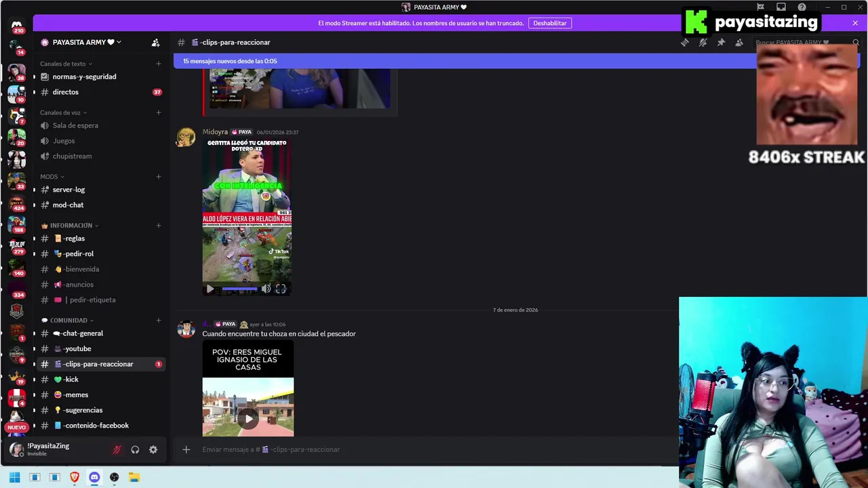
Task: Open Discord from taskbar
Action: click(94, 477)
